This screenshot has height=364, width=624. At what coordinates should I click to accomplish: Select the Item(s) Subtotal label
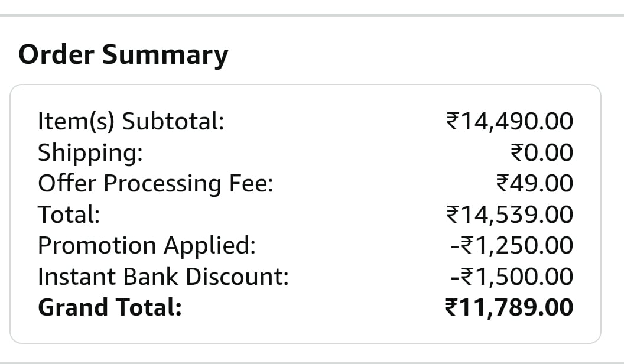point(131,122)
